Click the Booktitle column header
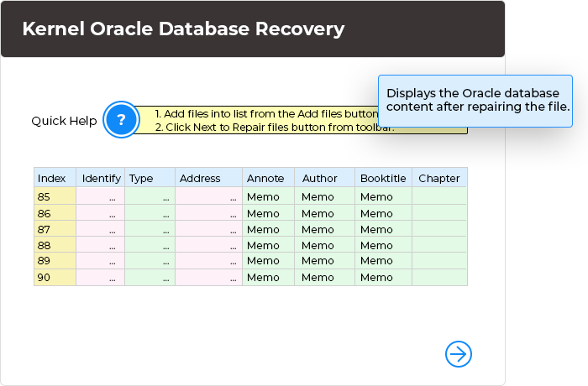The height and width of the screenshot is (386, 588). 383,178
